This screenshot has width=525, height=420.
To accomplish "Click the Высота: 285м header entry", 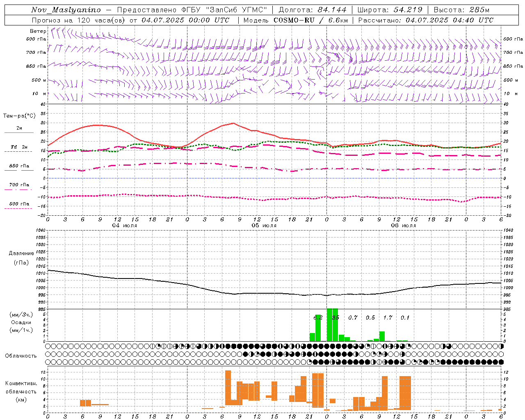I will (x=461, y=10).
